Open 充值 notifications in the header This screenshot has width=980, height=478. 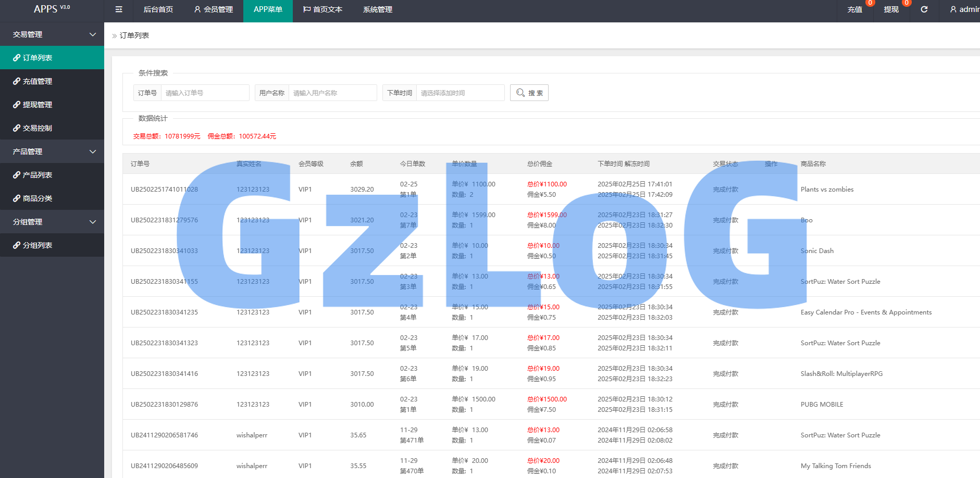pos(854,9)
